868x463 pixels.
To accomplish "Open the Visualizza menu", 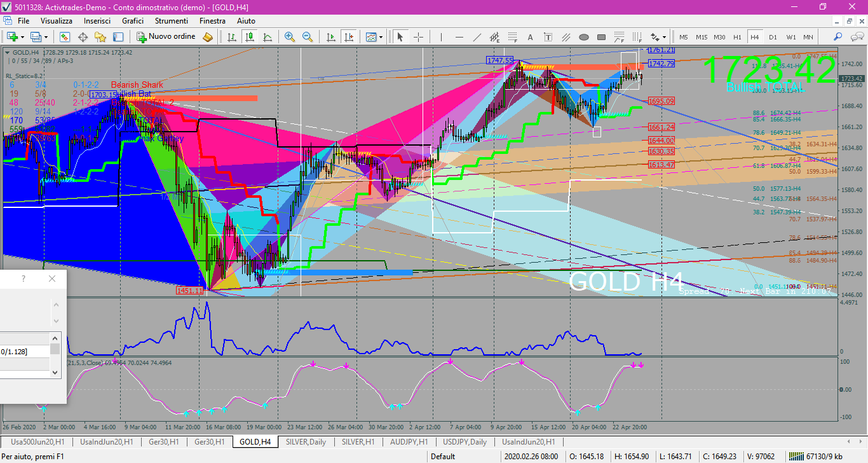I will pos(57,21).
